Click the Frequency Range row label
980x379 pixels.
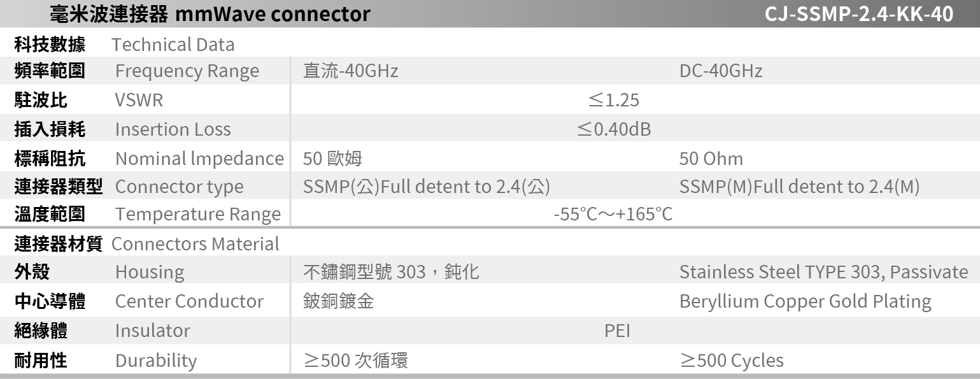pyautogui.click(x=187, y=71)
